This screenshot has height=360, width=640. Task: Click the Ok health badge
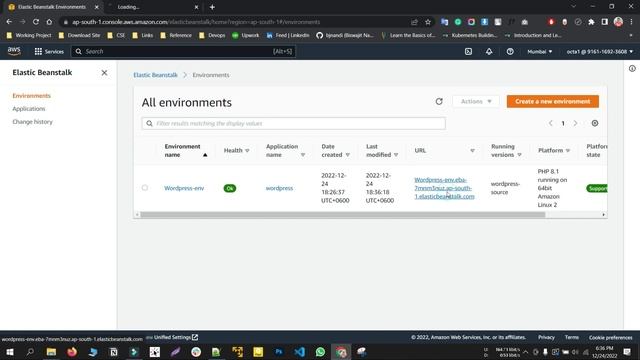click(x=230, y=188)
